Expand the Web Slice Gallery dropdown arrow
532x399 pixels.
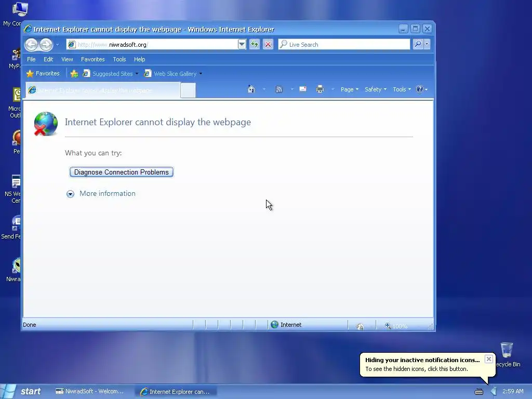click(201, 74)
